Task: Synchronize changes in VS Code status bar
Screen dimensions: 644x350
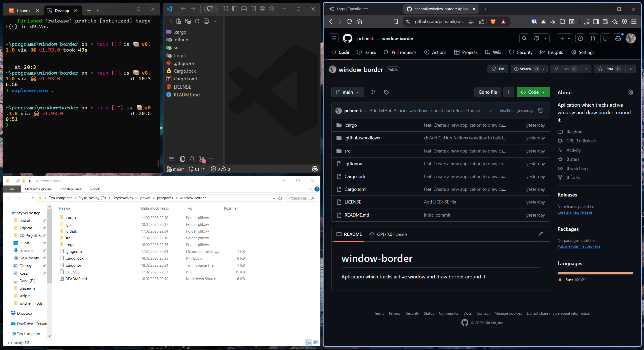Action: pos(197,169)
